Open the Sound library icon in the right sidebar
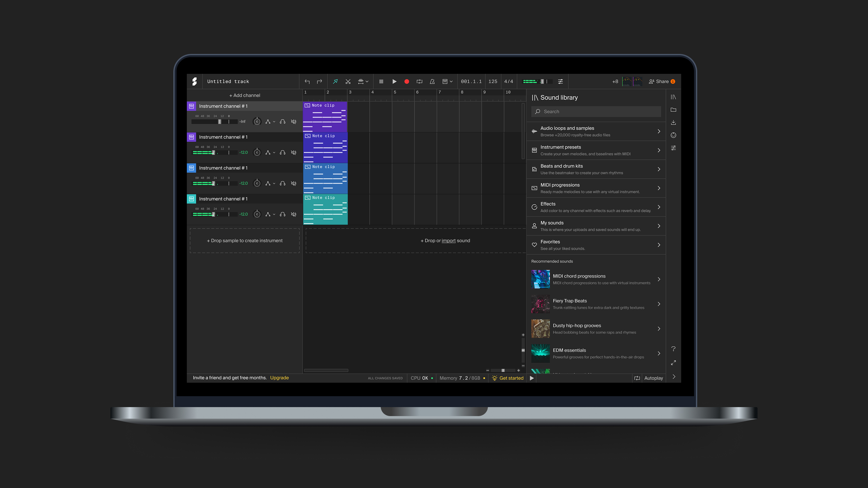Image resolution: width=868 pixels, height=488 pixels. tap(673, 97)
